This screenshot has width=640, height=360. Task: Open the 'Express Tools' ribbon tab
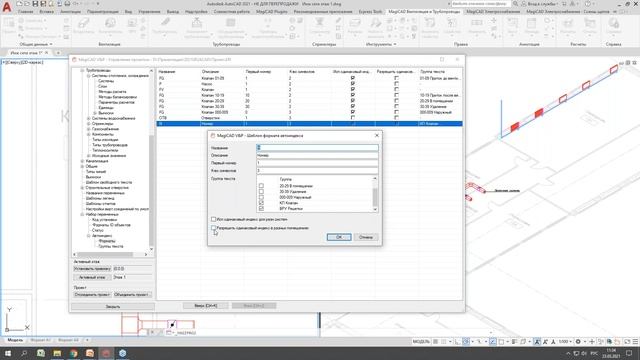[371, 12]
